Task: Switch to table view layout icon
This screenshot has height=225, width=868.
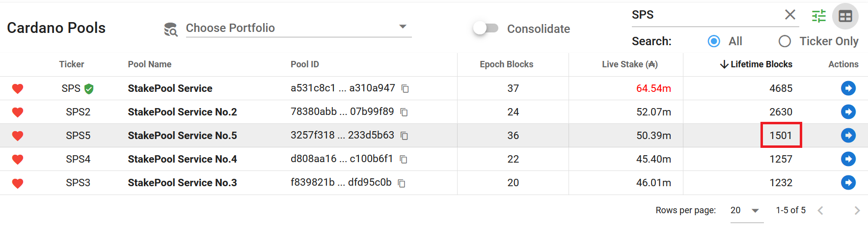Action: tap(845, 16)
